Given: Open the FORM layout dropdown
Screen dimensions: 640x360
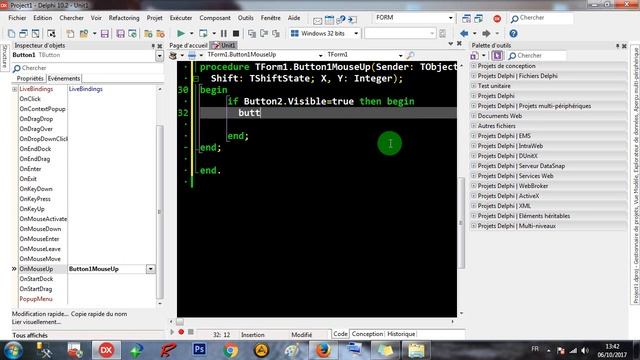Looking at the screenshot, I should click(x=451, y=18).
